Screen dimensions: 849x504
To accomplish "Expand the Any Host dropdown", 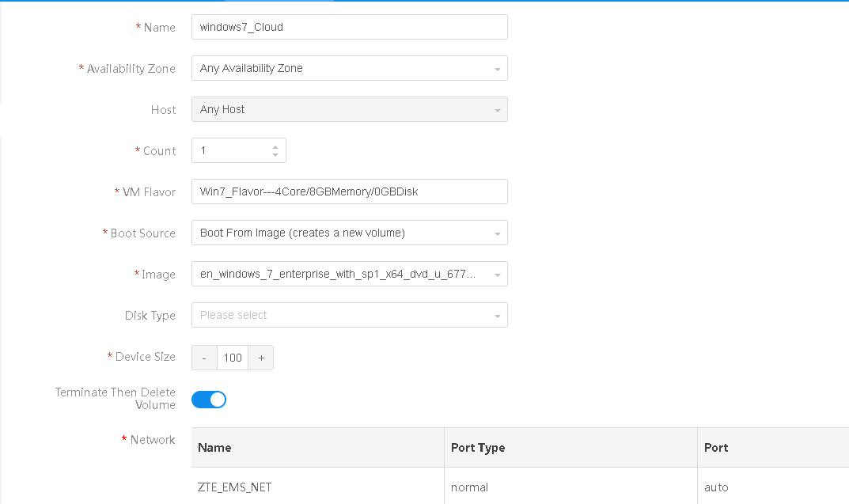I will pyautogui.click(x=349, y=109).
